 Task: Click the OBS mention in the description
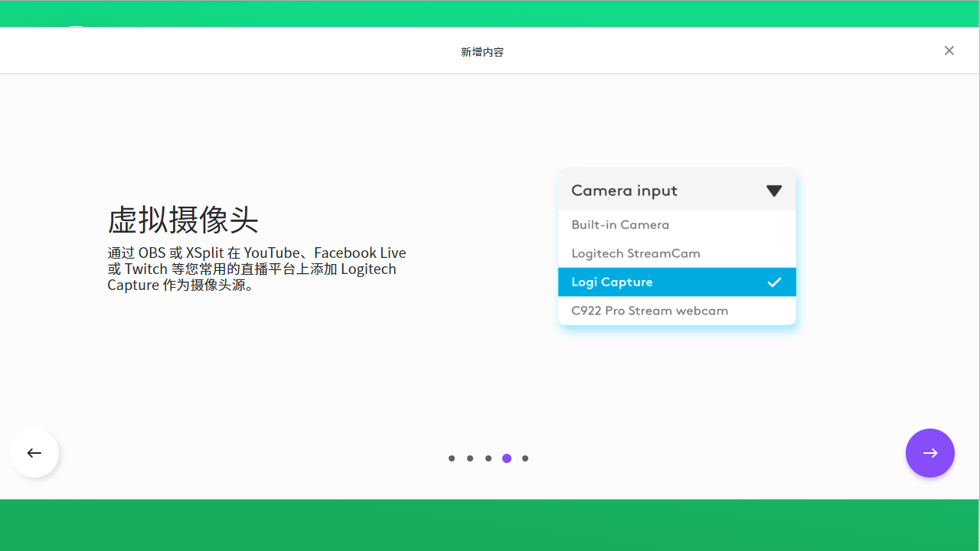155,253
